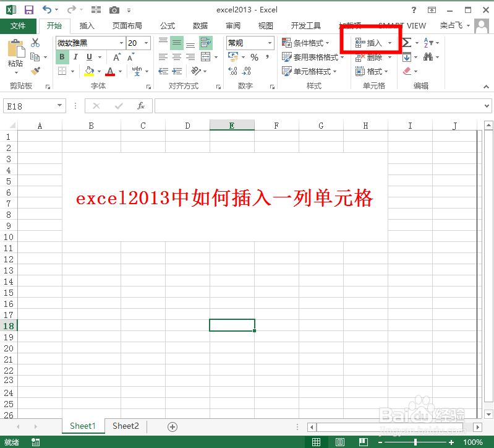Open the 文件 File tab
494x448 pixels.
(18, 26)
